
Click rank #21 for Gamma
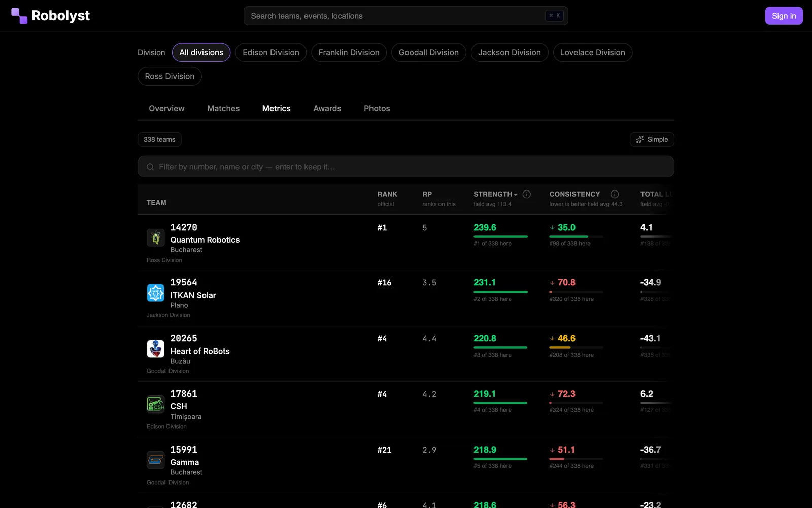(384, 450)
